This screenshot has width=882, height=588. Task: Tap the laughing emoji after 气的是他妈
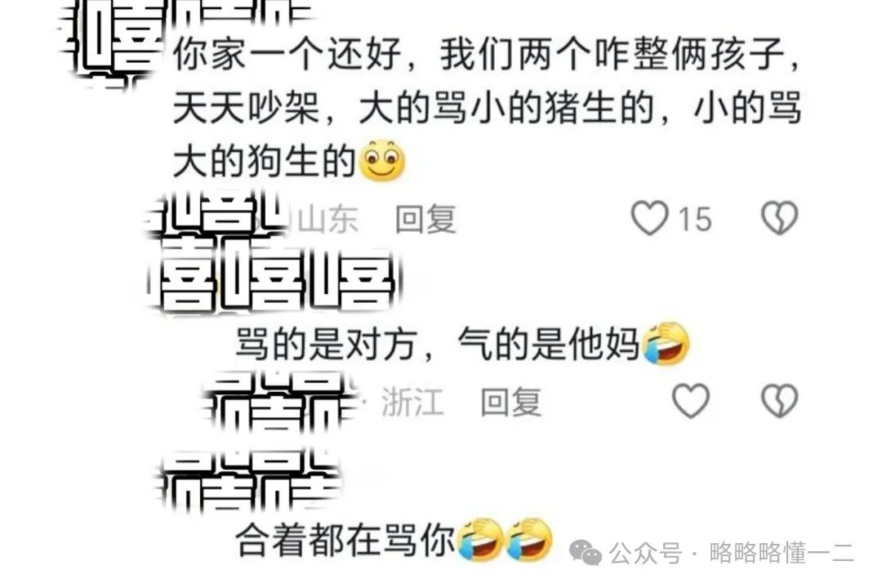tap(666, 344)
